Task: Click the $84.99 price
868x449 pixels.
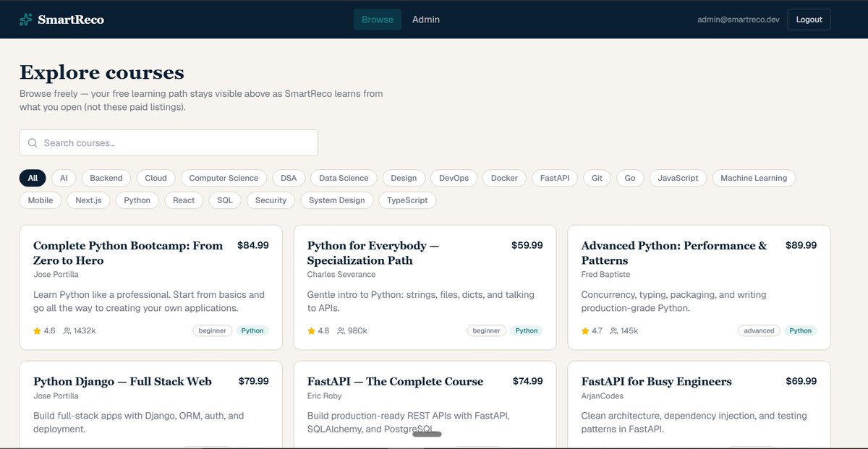Action: tap(253, 246)
